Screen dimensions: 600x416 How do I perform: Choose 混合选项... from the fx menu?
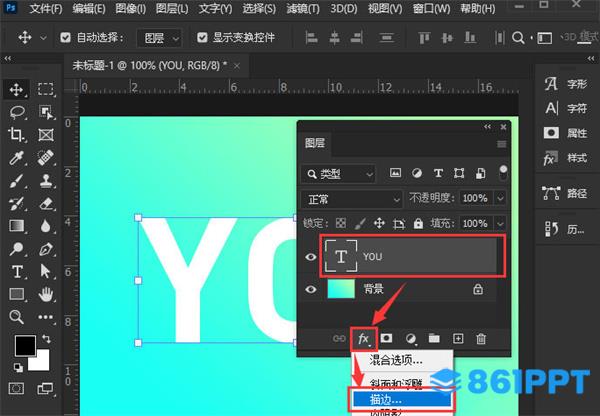click(x=396, y=360)
